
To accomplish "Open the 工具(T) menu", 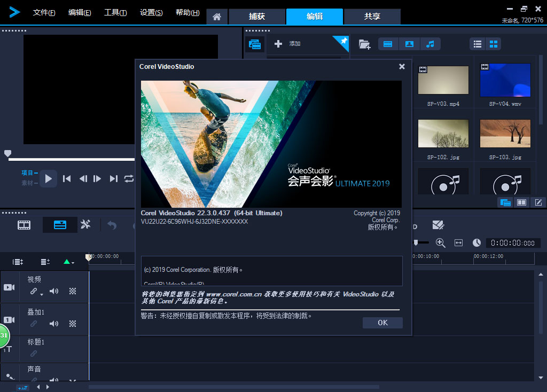I will click(x=115, y=13).
